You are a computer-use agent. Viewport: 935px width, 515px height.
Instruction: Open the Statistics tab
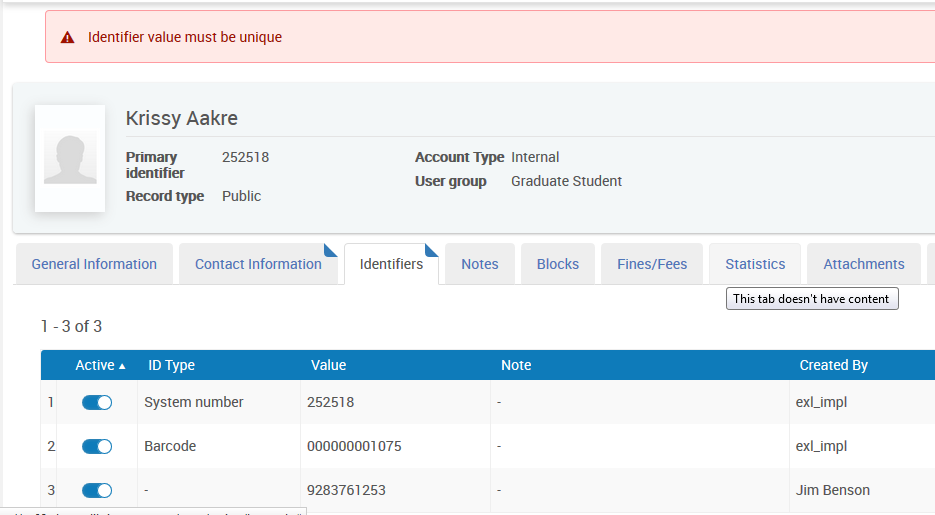click(755, 264)
